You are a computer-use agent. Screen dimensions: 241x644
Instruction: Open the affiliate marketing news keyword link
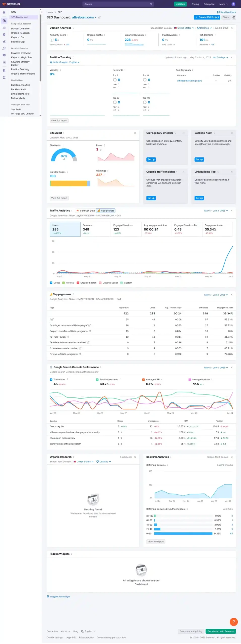coord(189,81)
